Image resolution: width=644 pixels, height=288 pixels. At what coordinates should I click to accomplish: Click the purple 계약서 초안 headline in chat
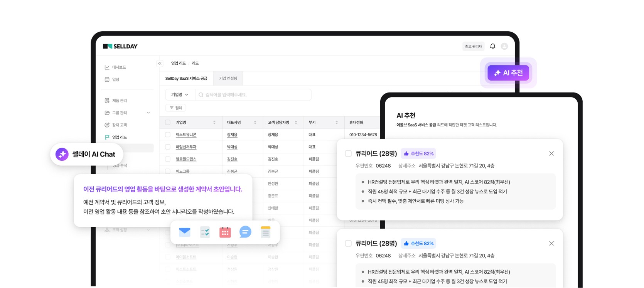click(x=163, y=189)
